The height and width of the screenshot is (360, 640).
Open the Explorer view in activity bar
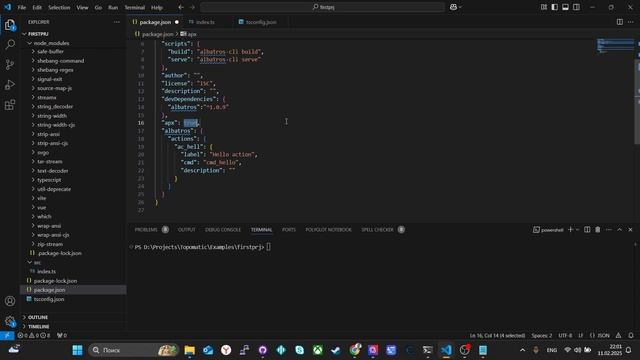click(10, 25)
